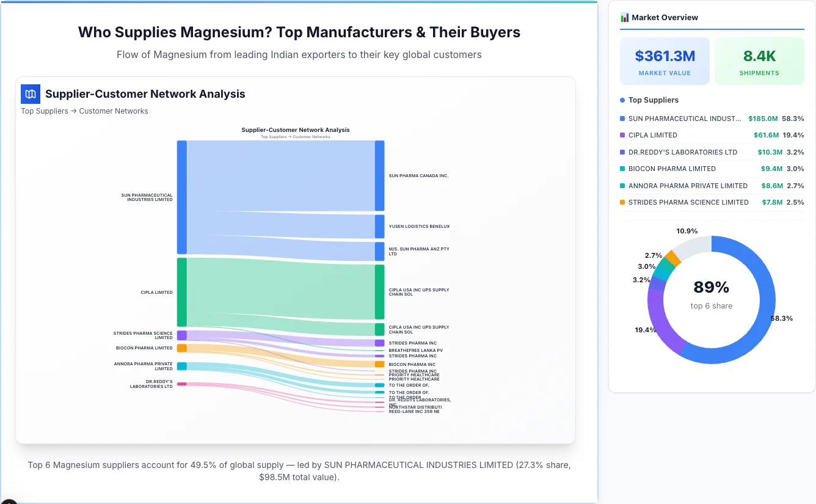Select the SUN PHARMACEUTICAL INDUSTRIES node in the Sankey

tap(180, 197)
